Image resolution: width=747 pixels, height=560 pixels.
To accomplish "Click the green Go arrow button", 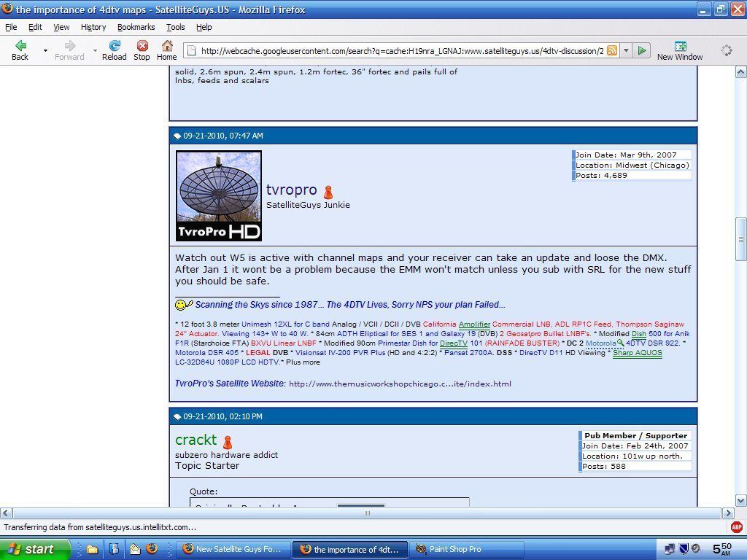I will point(642,50).
